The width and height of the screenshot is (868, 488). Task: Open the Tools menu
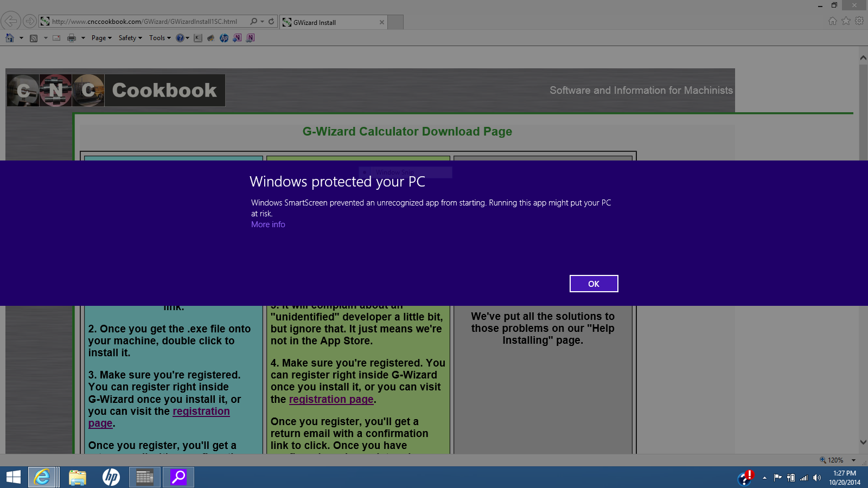click(160, 38)
